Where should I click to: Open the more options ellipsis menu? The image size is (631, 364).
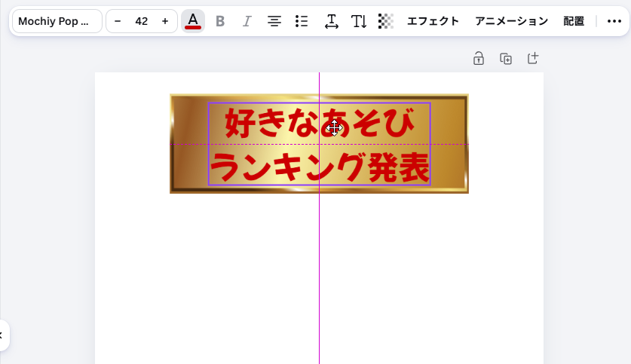pos(614,21)
